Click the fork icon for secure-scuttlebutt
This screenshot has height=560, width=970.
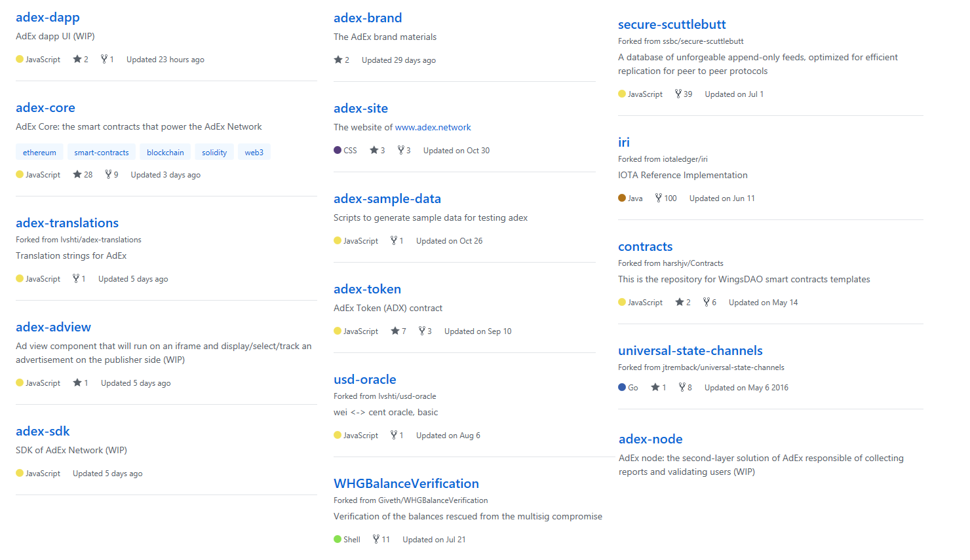tap(678, 94)
